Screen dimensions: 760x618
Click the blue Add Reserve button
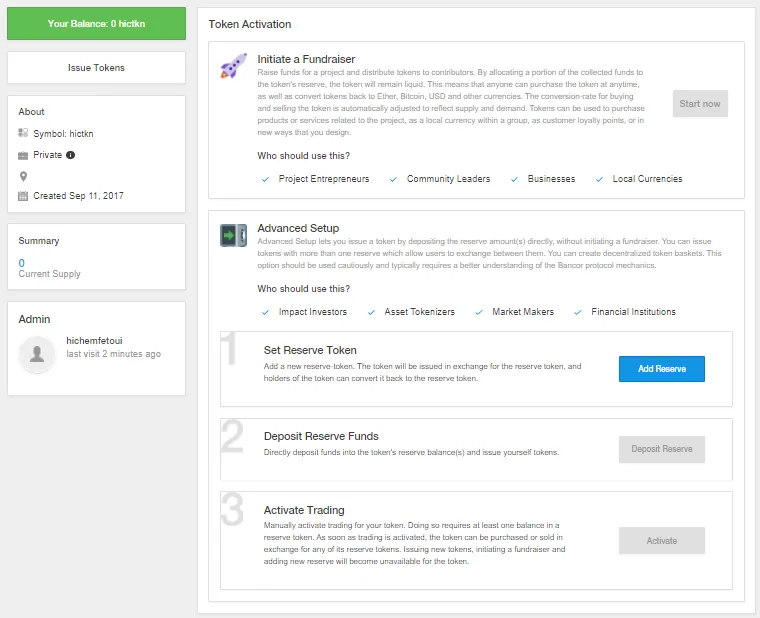click(x=662, y=369)
